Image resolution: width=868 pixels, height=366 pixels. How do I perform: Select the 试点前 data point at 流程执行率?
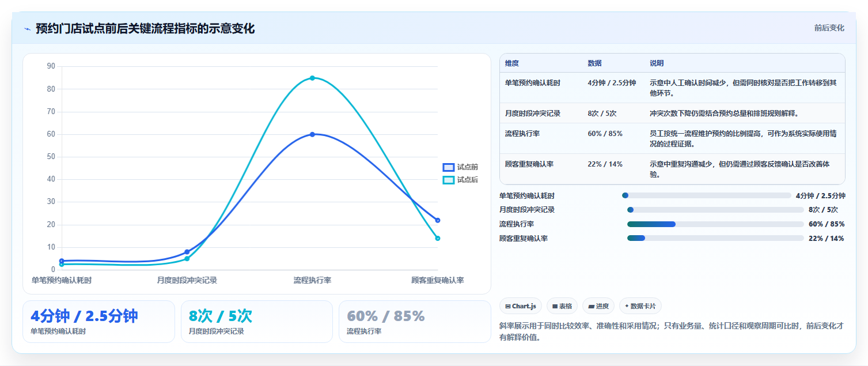point(312,134)
